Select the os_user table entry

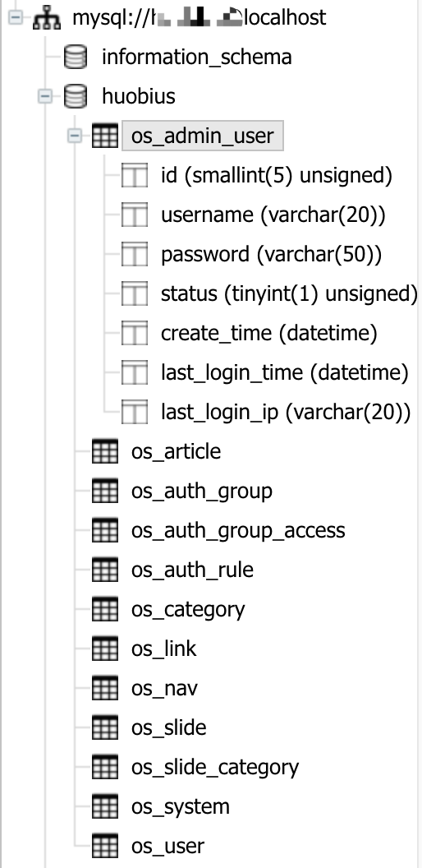(167, 846)
